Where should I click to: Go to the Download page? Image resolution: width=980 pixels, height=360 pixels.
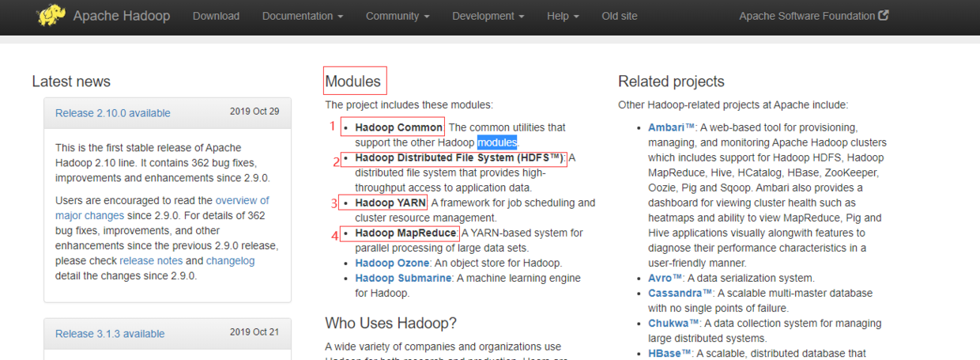pos(216,16)
